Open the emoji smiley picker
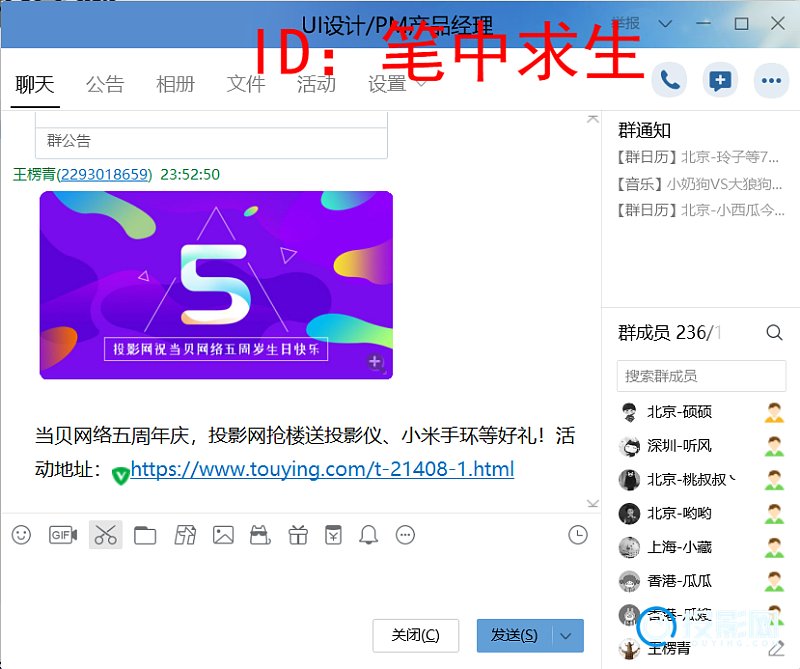Screen dimensions: 800x669 coord(21,535)
